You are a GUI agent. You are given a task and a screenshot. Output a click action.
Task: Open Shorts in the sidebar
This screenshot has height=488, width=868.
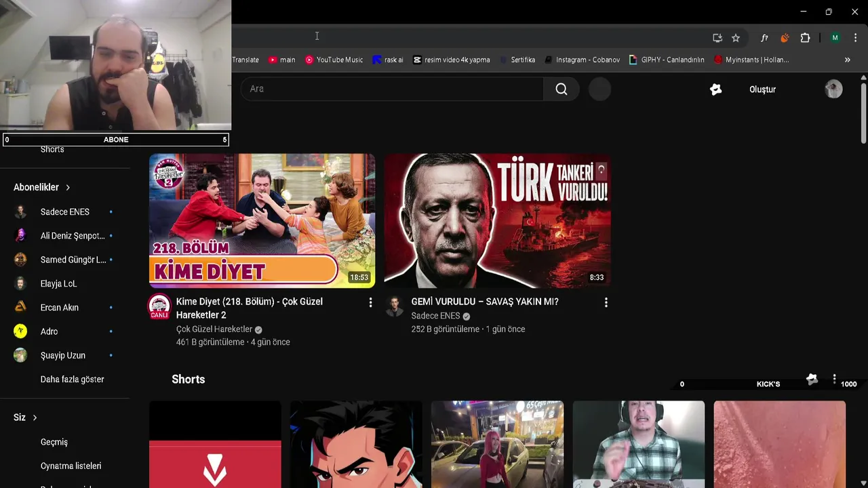coord(52,149)
